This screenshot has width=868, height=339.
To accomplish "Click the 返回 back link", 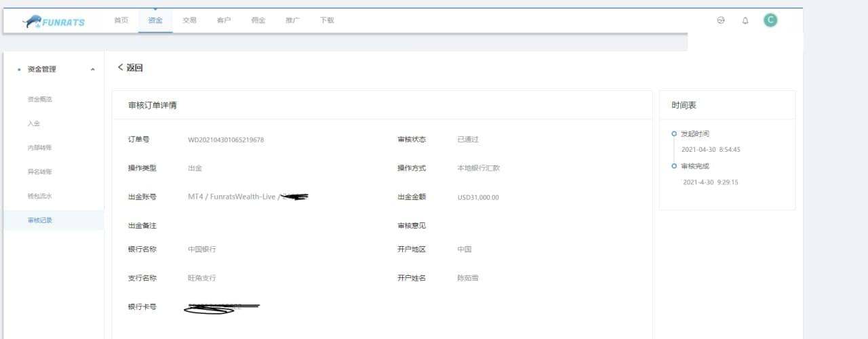I will click(130, 67).
